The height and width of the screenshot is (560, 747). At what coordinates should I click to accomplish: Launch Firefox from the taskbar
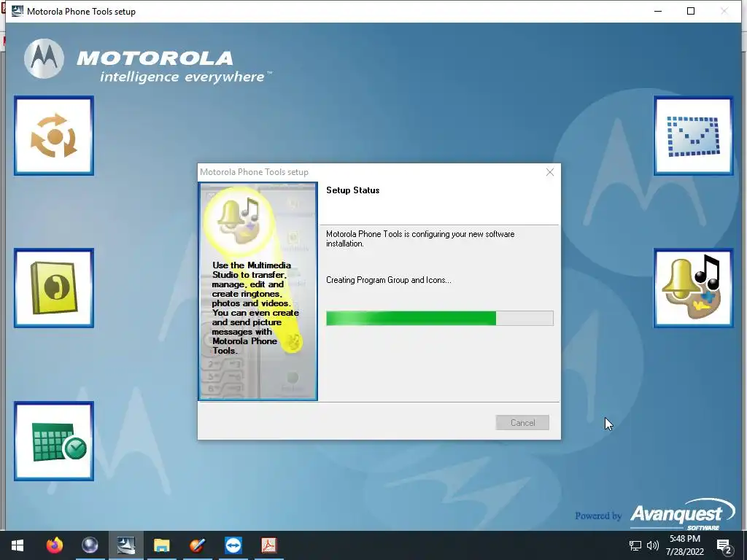coord(54,545)
